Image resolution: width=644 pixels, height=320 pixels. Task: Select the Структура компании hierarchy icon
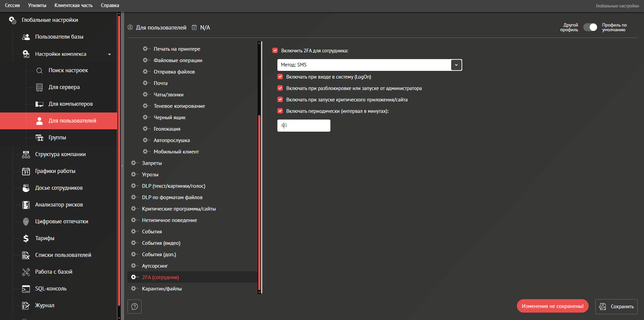pos(26,154)
